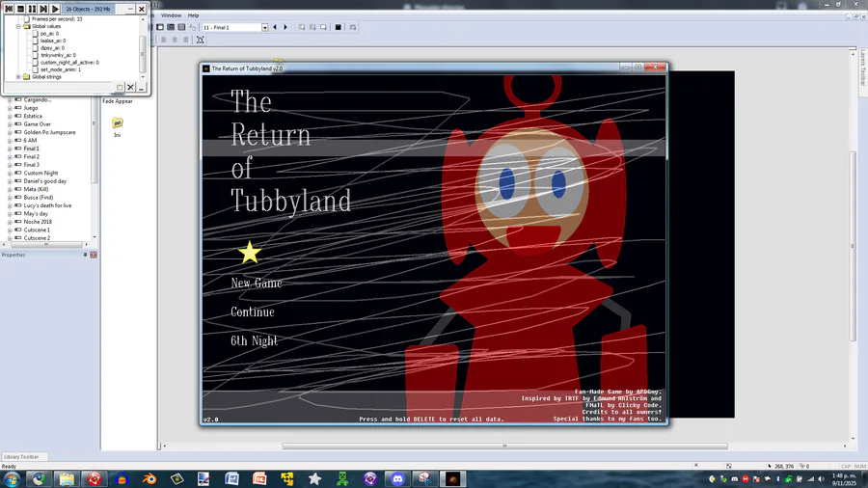Open Word from the taskbar
The height and width of the screenshot is (488, 868).
tap(231, 479)
